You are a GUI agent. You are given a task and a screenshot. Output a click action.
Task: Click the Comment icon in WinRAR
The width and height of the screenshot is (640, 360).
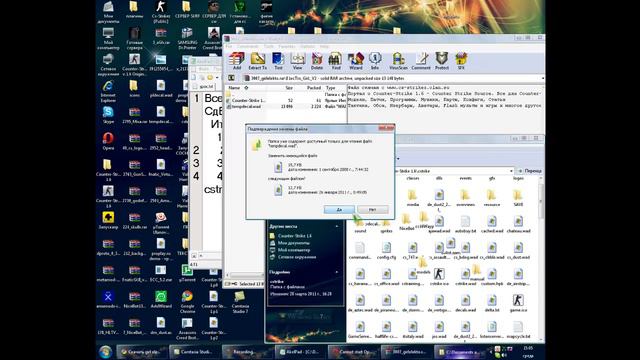click(x=421, y=61)
